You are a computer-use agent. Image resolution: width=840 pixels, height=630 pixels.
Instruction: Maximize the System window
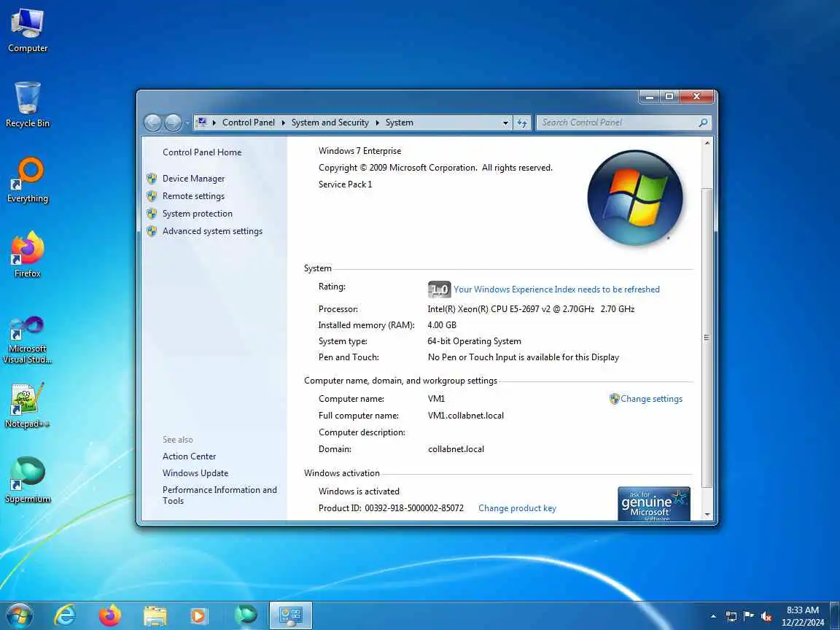pos(669,96)
